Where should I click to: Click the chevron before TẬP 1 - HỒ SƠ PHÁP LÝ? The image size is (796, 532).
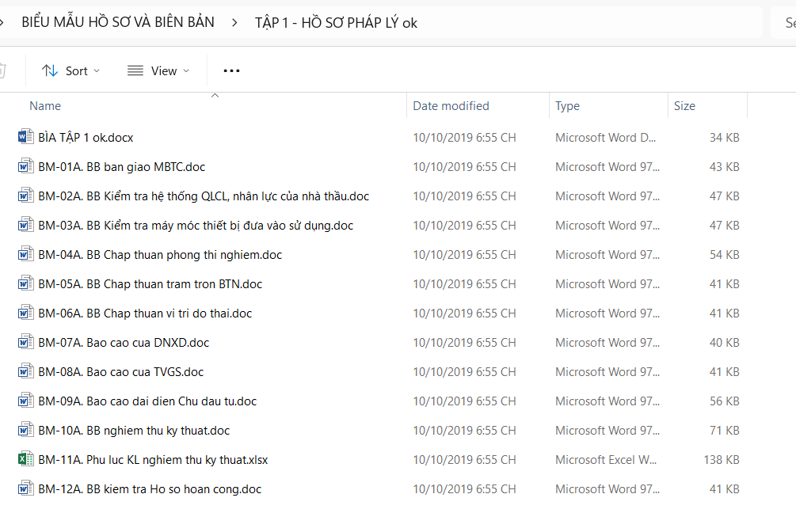234,23
